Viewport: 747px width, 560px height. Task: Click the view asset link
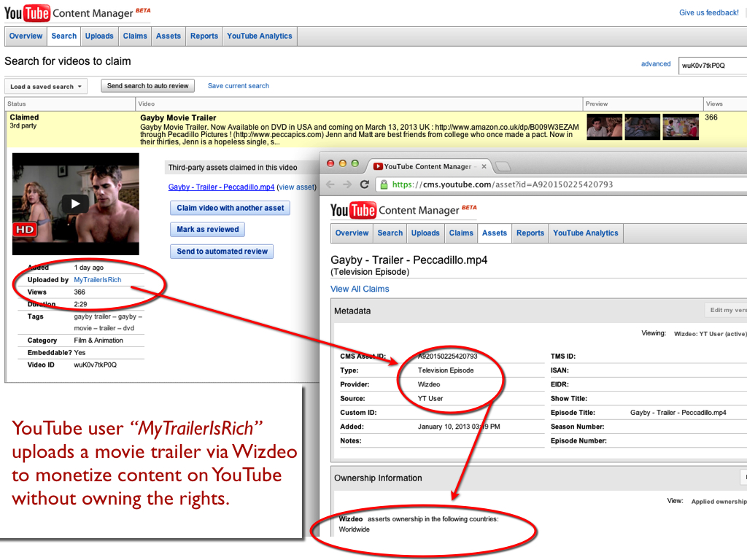(x=298, y=187)
